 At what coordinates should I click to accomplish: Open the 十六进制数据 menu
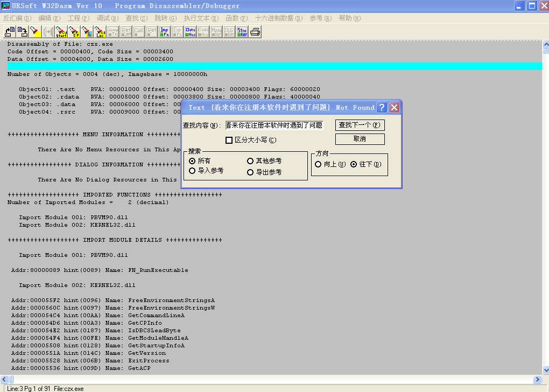coord(279,18)
